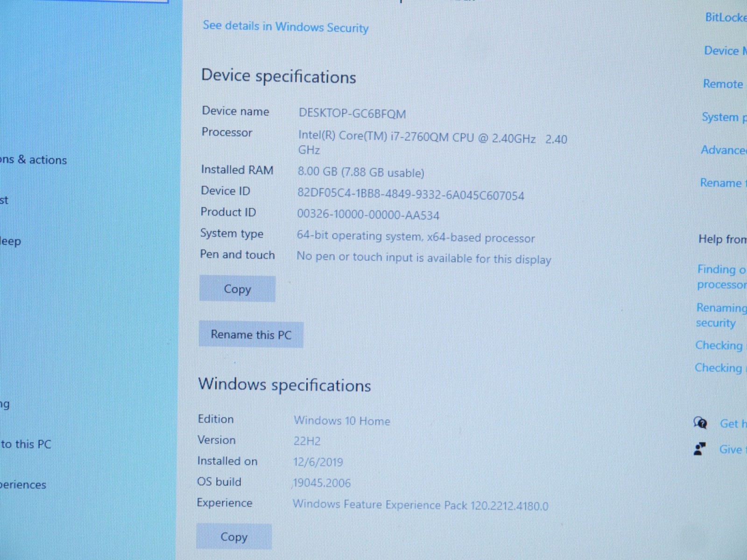Select the device name DESKTOP-GC6BFQM
747x560 pixels.
(352, 113)
